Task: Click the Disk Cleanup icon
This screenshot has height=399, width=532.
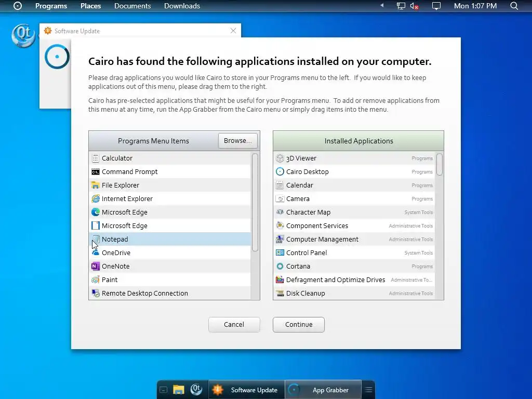Action: pyautogui.click(x=280, y=293)
